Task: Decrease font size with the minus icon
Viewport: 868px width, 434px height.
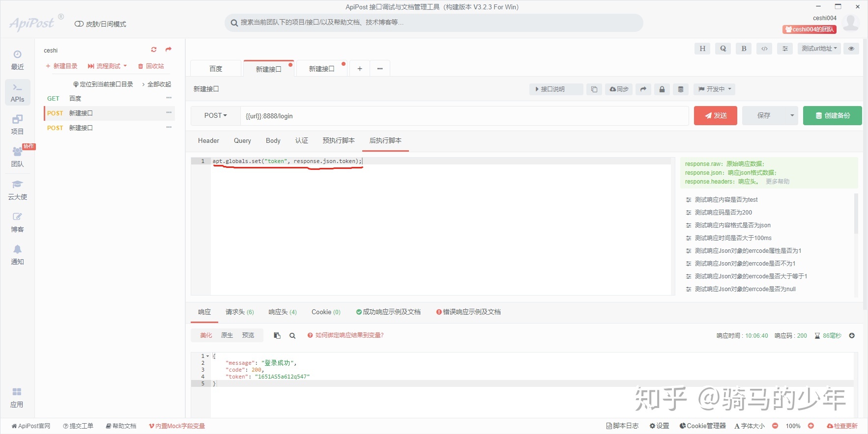Action: click(x=775, y=426)
